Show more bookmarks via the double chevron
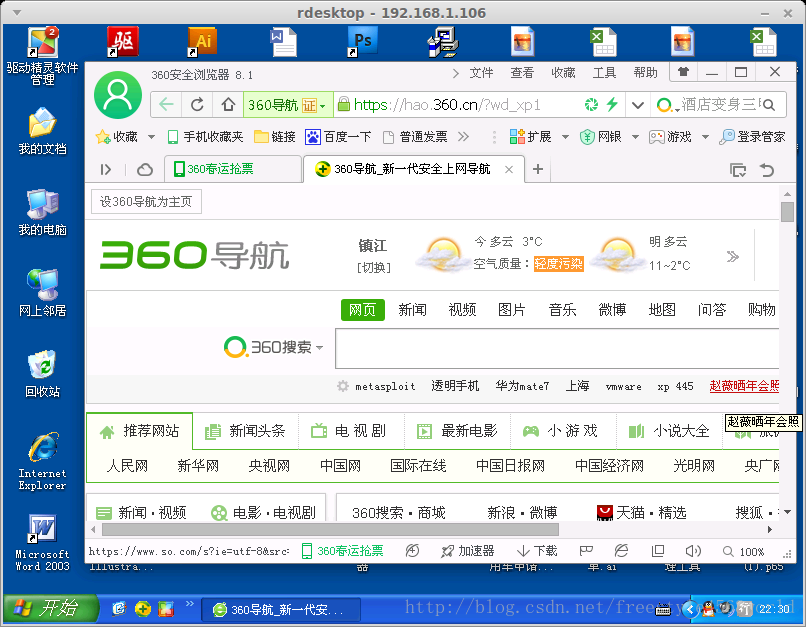 [463, 137]
